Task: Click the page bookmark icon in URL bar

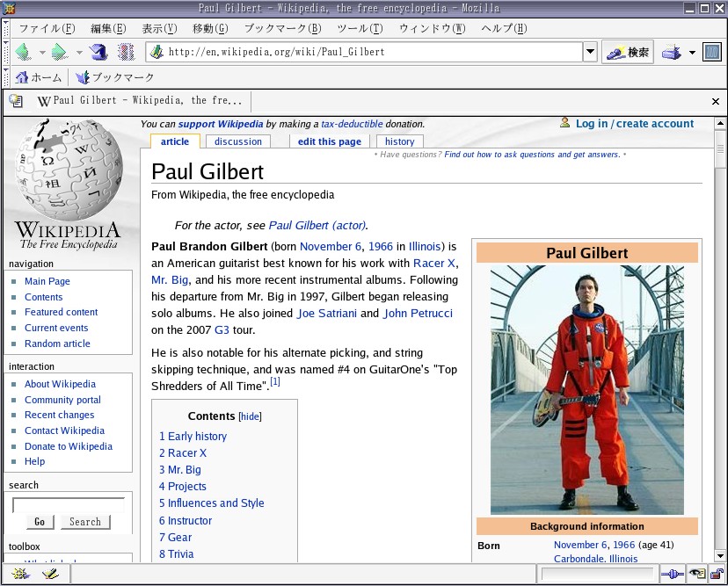Action: pyautogui.click(x=157, y=52)
